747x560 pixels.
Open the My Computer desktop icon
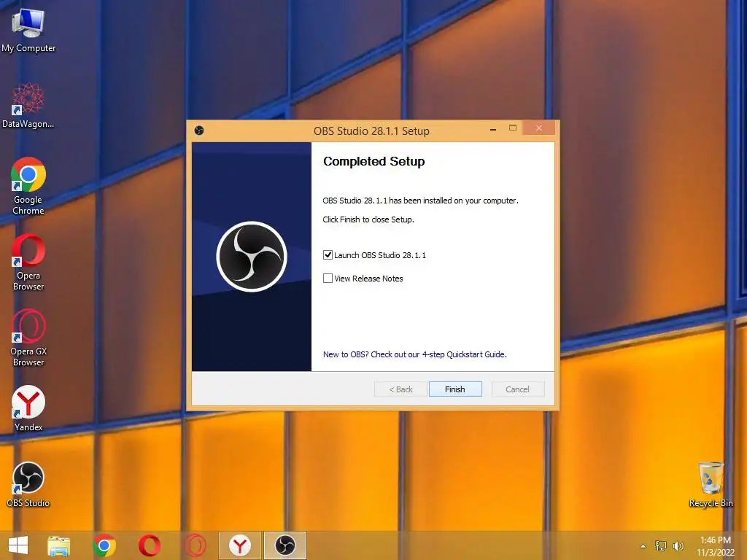[x=28, y=31]
